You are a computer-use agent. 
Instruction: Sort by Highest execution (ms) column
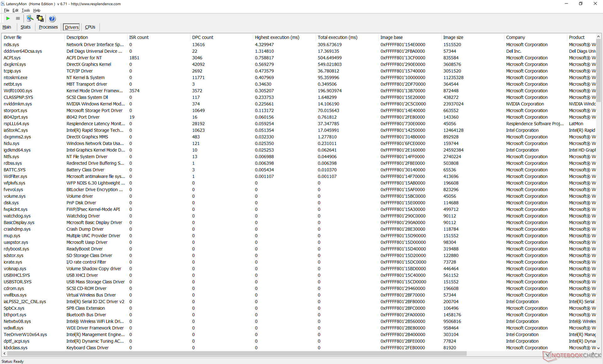[277, 37]
